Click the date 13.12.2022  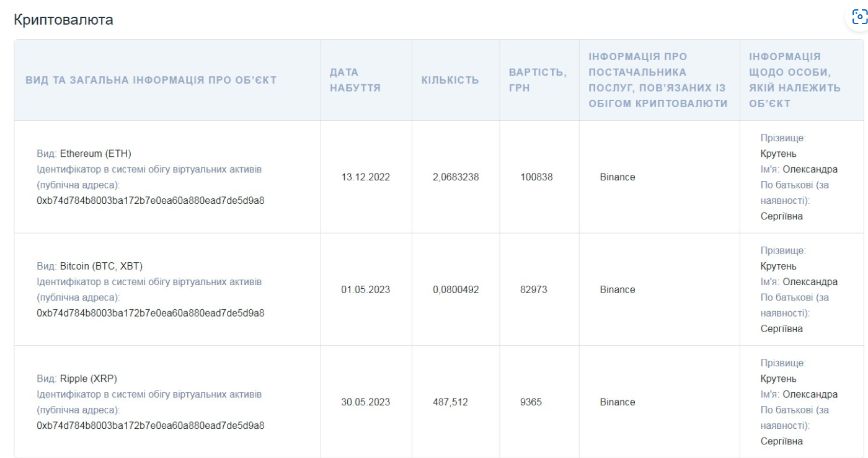(366, 177)
